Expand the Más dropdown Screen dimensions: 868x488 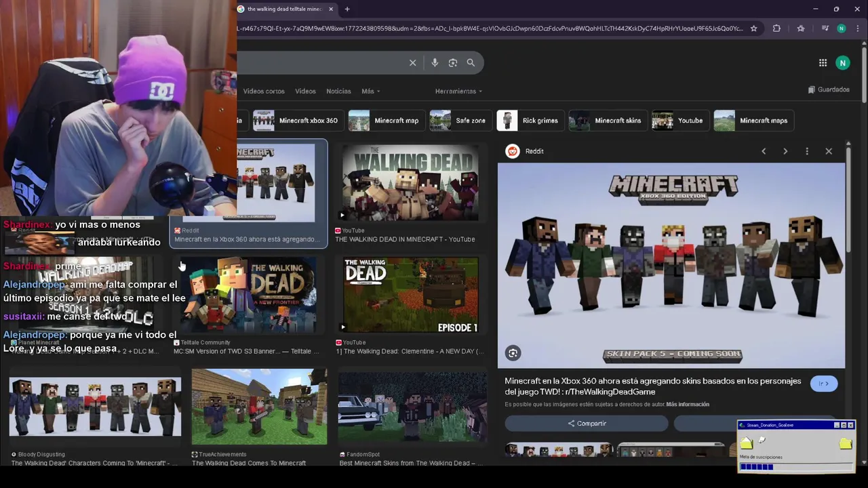[371, 91]
